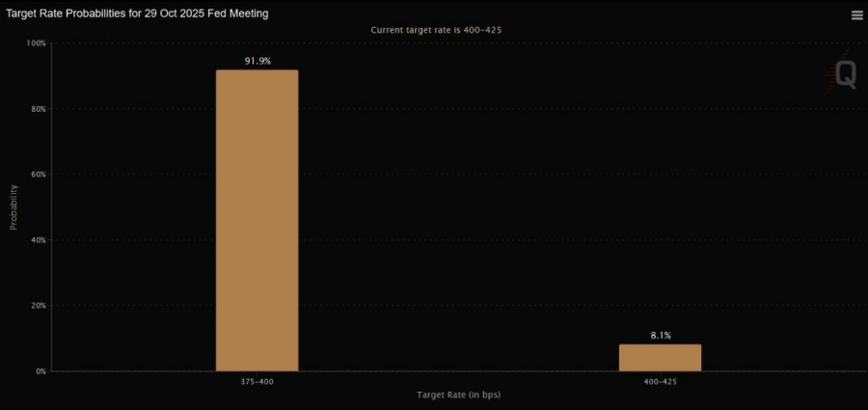Click the 0% y-axis tick label
The width and height of the screenshot is (868, 410).
point(40,371)
